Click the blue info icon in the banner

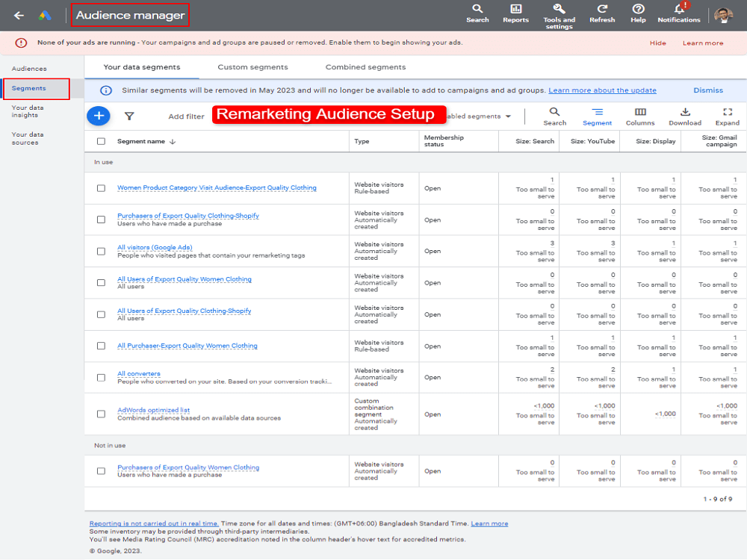pos(106,90)
